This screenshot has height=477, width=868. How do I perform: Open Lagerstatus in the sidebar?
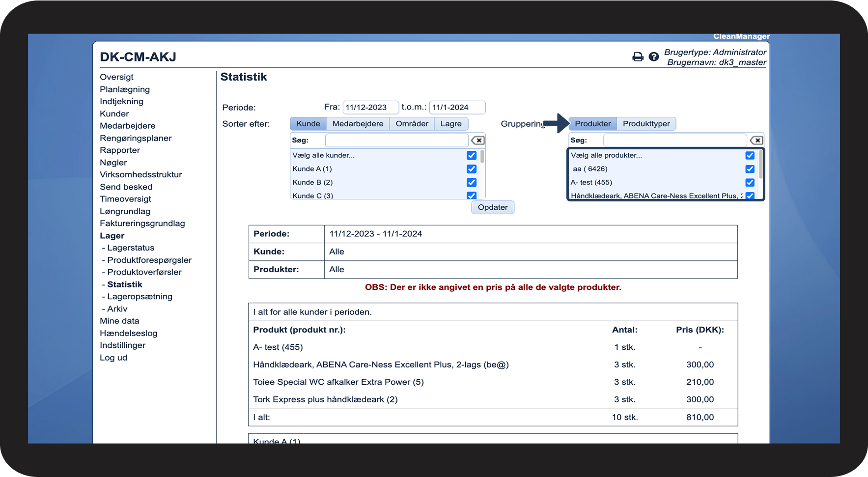tap(131, 248)
